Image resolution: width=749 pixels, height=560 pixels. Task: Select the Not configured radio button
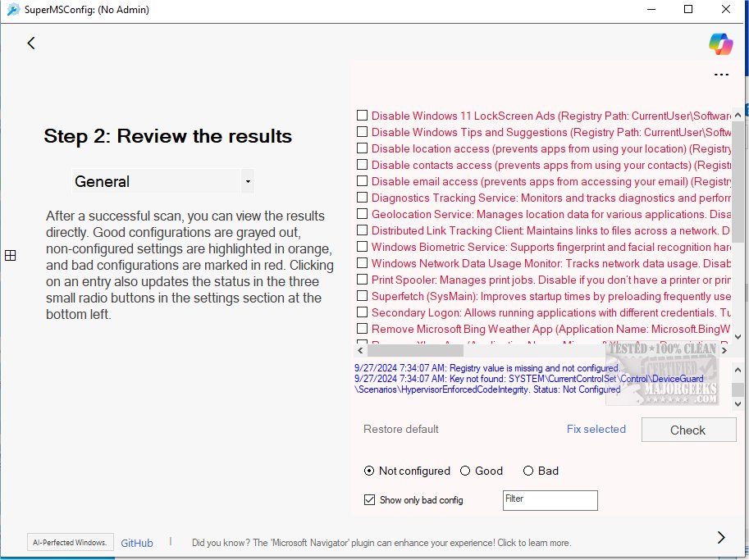pyautogui.click(x=369, y=471)
